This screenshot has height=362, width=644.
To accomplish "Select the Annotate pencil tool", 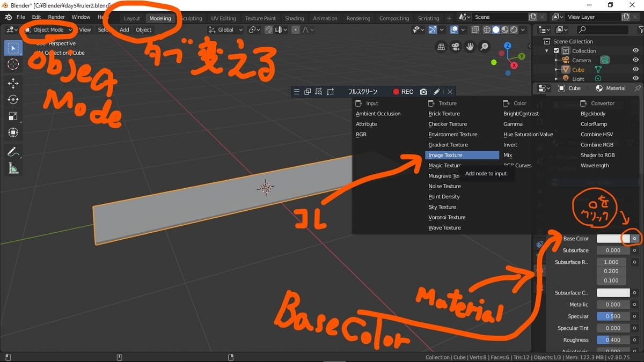I will click(13, 152).
